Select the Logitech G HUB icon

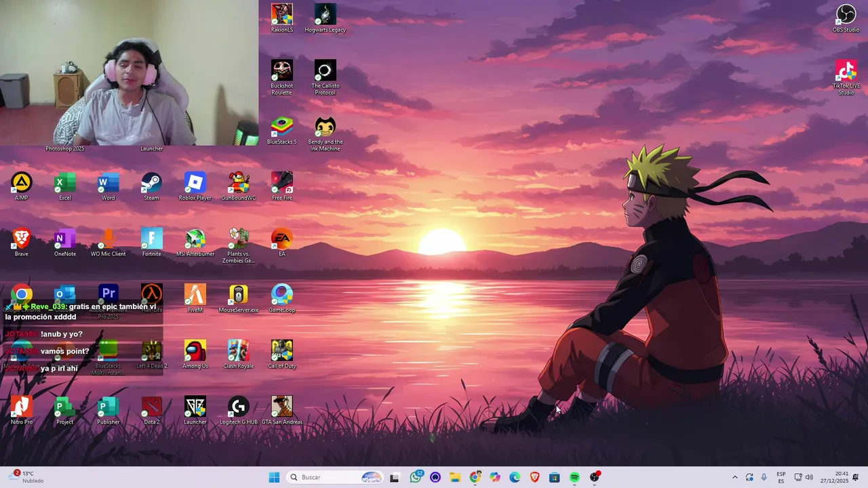click(x=239, y=411)
